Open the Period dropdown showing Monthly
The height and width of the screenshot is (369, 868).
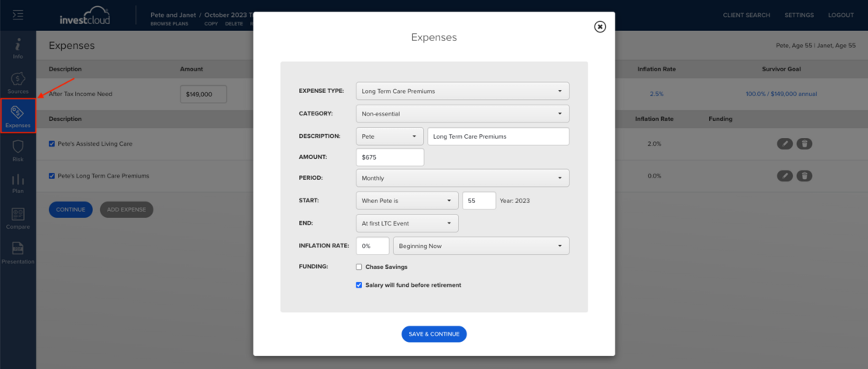(462, 178)
